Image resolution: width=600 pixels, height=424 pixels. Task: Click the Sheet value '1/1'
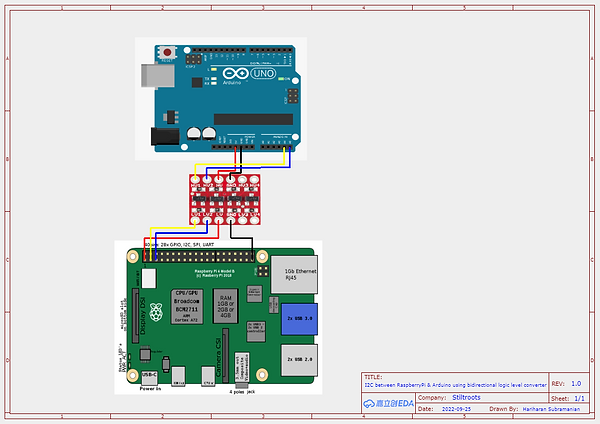pyautogui.click(x=579, y=398)
